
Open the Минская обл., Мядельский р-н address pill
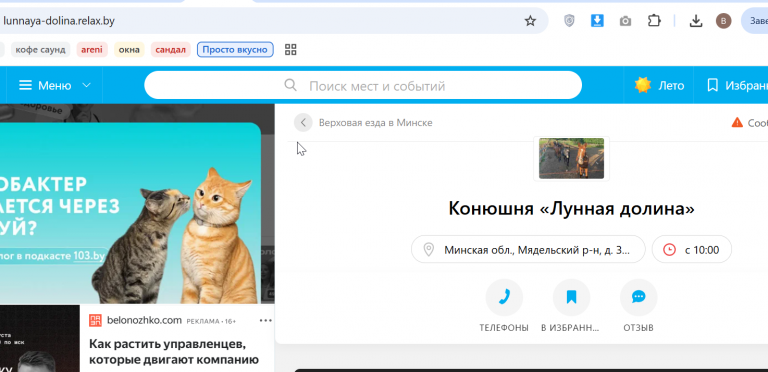point(528,249)
